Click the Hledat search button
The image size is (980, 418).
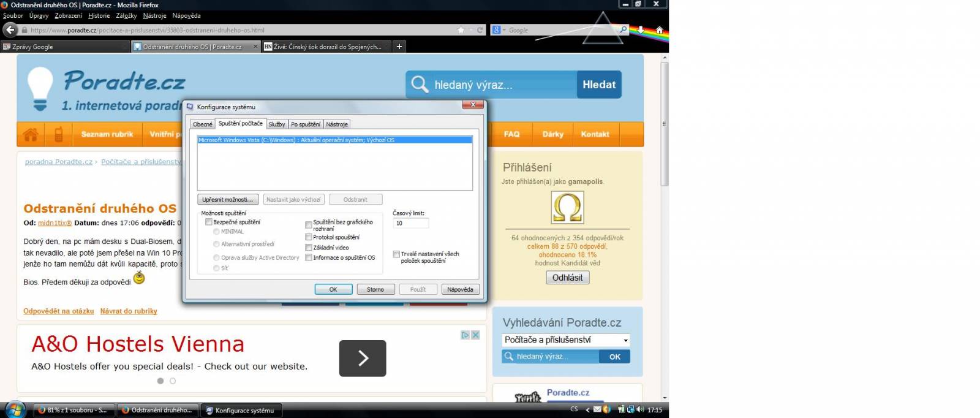(599, 85)
